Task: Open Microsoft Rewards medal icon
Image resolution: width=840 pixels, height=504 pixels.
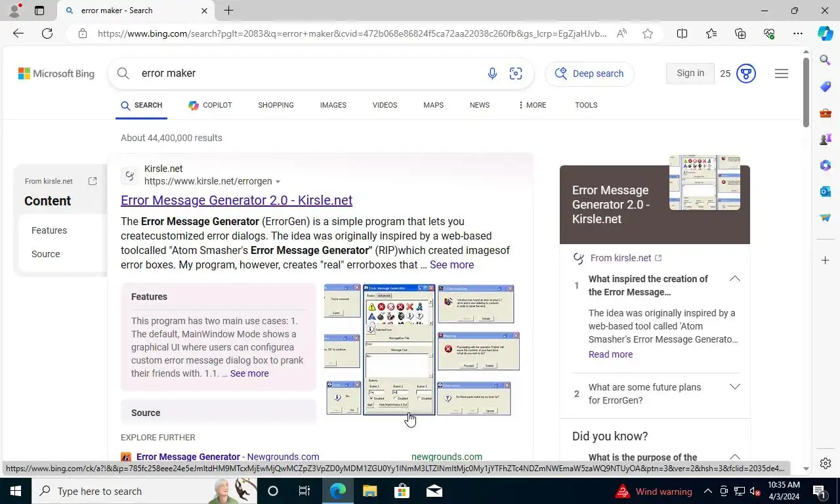Action: (x=746, y=73)
